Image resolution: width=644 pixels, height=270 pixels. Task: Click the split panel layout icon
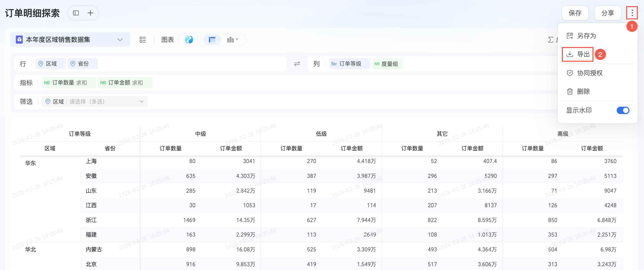coord(76,13)
